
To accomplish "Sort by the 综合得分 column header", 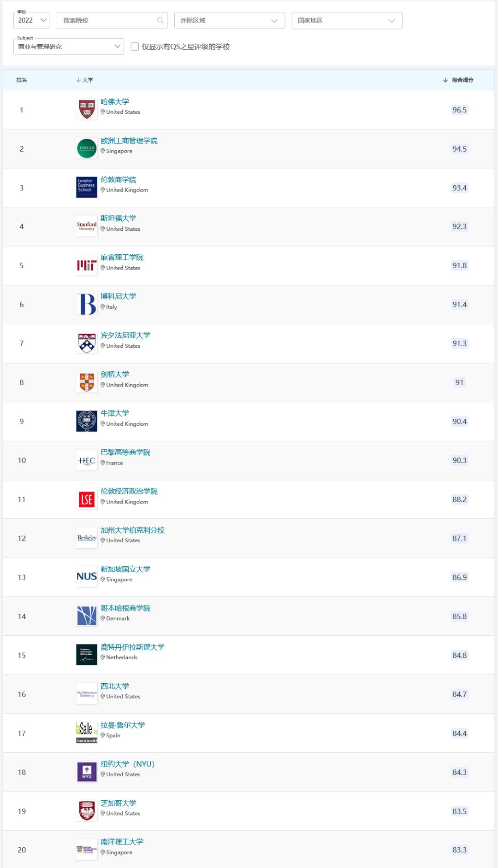I will pyautogui.click(x=458, y=80).
